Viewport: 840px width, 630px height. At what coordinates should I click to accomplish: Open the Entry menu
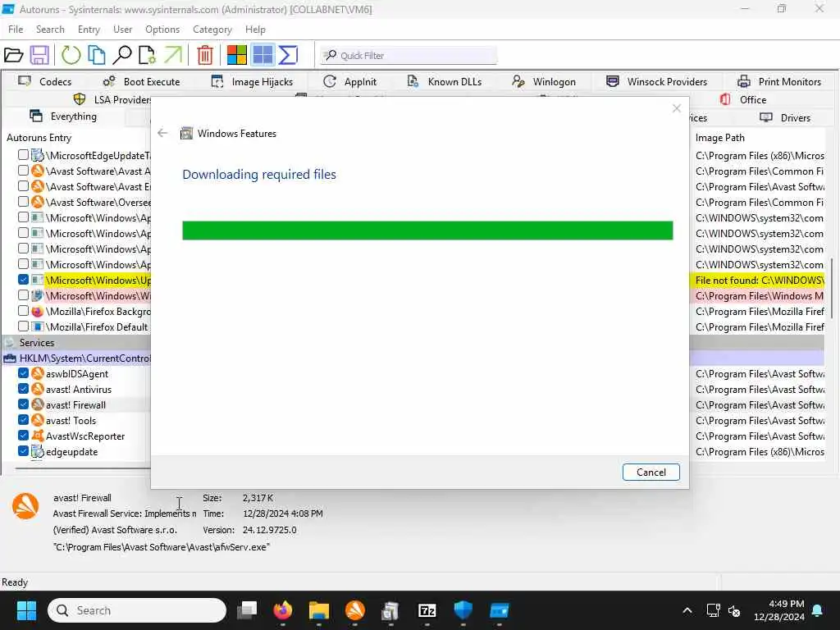[89, 30]
